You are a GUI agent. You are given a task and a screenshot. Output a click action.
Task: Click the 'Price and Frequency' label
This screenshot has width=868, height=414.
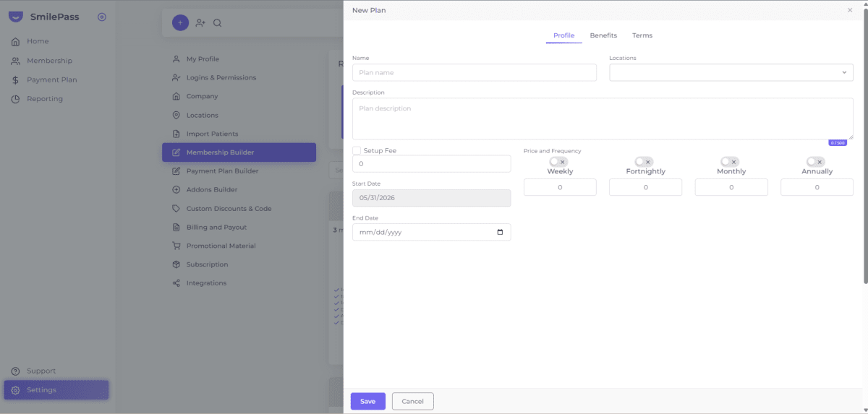click(552, 151)
